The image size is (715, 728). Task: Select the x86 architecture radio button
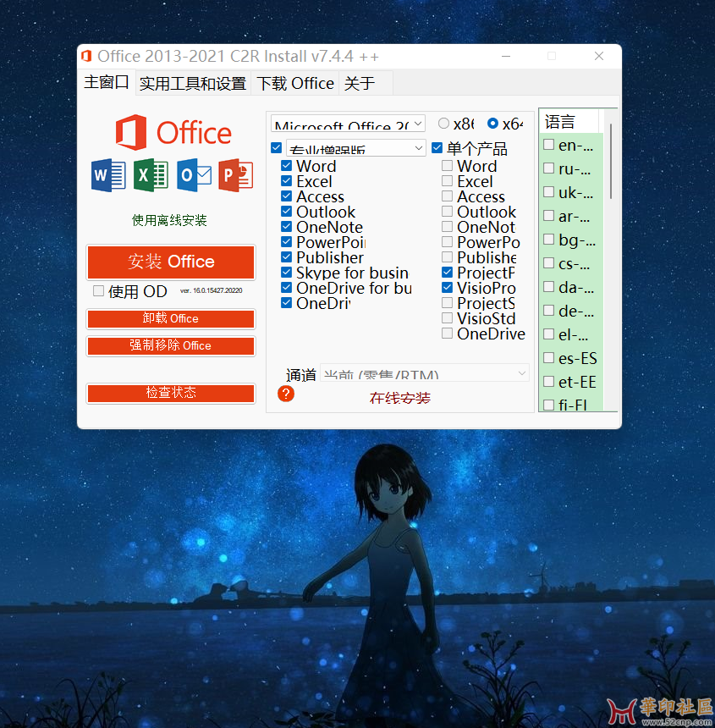[443, 124]
